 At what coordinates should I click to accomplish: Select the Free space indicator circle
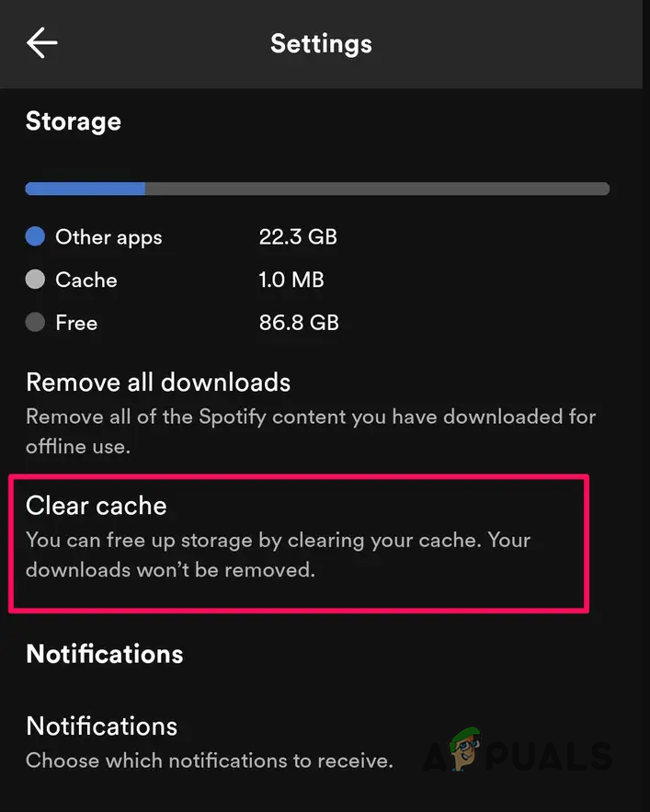(35, 322)
